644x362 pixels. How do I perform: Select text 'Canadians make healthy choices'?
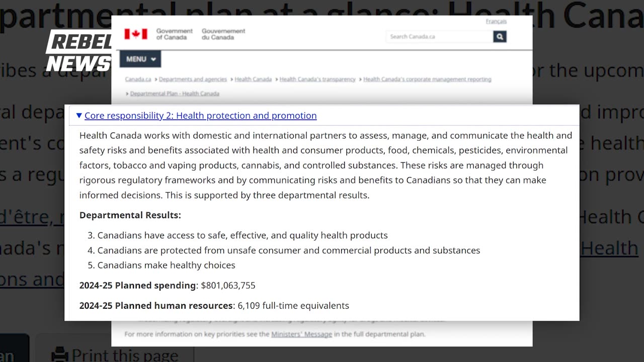(x=167, y=265)
